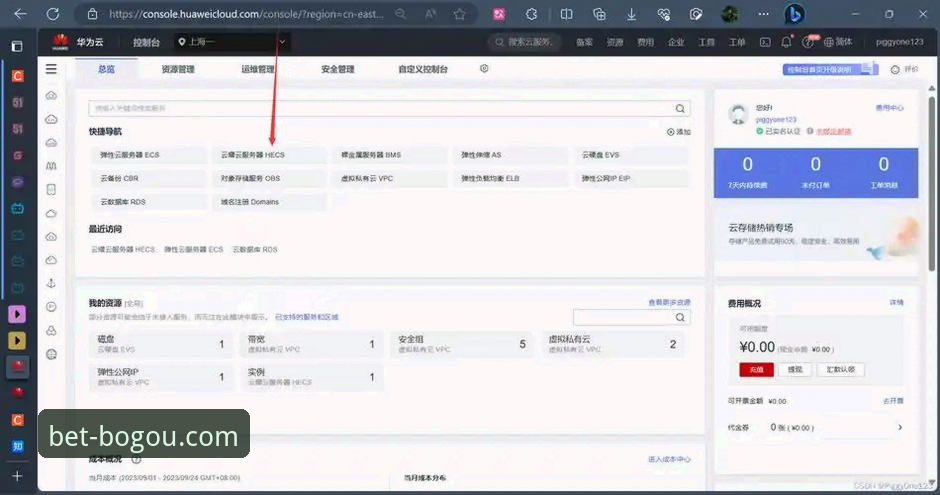Click 添加 to add quick navigation

pyautogui.click(x=679, y=132)
